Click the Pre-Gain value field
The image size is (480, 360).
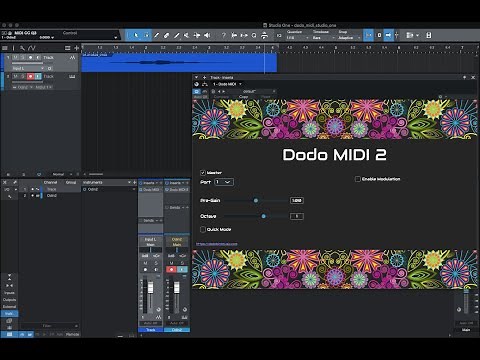pos(296,200)
